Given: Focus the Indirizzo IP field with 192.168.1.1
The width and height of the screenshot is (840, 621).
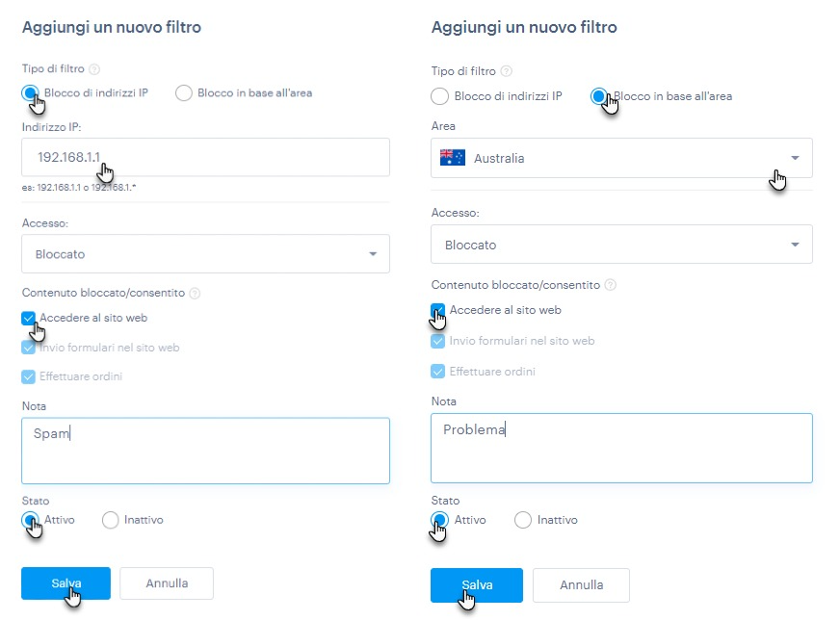Looking at the screenshot, I should (206, 157).
